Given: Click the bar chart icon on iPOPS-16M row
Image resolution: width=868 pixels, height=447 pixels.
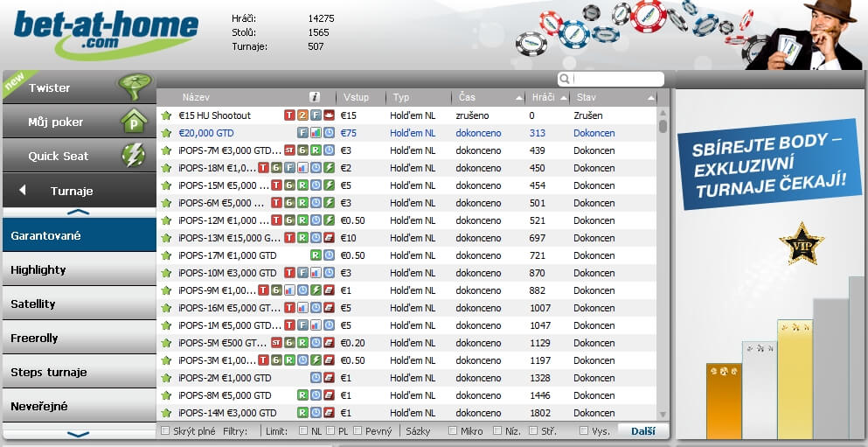Looking at the screenshot, I should [x=302, y=308].
